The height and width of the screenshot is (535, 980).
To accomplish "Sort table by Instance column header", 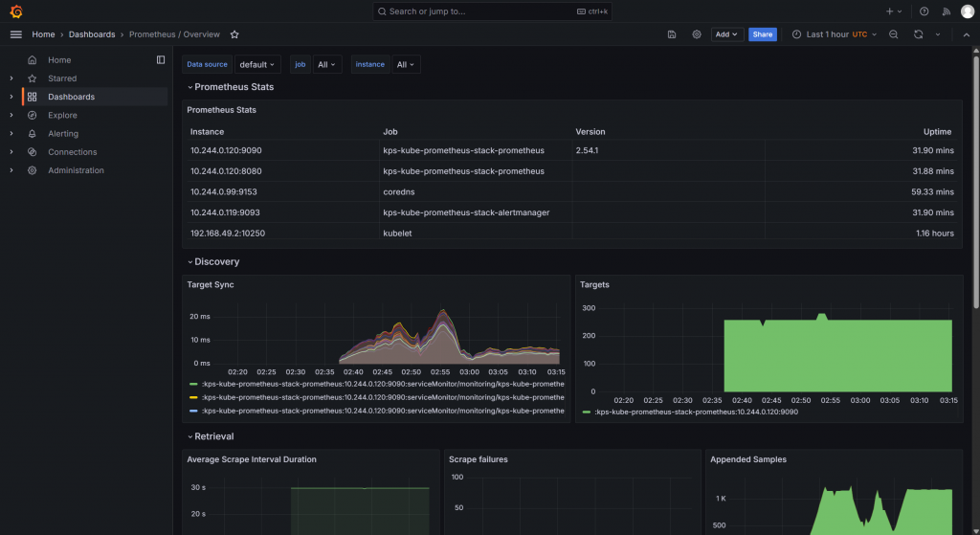I will pyautogui.click(x=207, y=132).
